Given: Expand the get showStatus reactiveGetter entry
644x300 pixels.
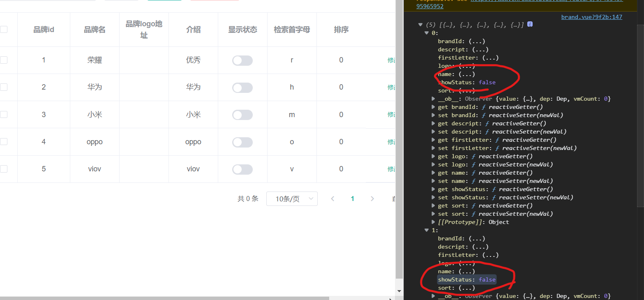Looking at the screenshot, I should coord(434,189).
